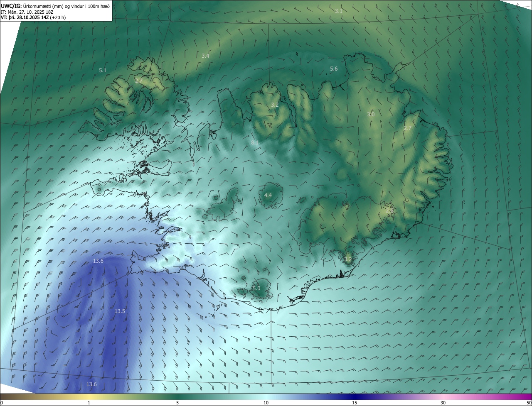Click the precipitation color scale bar
The image size is (532, 406).
click(266, 396)
